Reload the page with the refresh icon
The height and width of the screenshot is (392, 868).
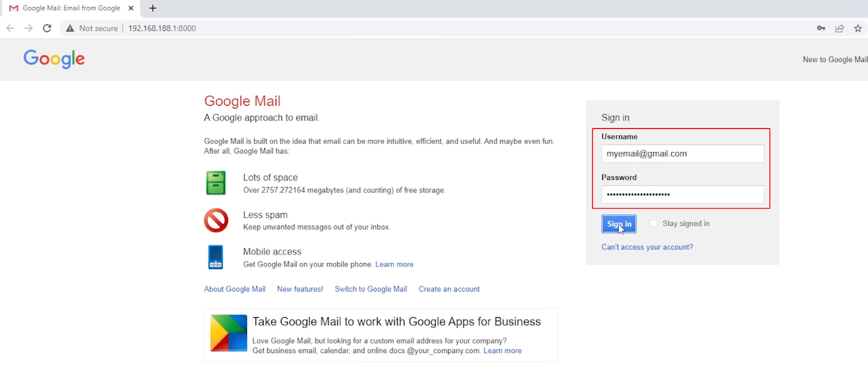(47, 28)
